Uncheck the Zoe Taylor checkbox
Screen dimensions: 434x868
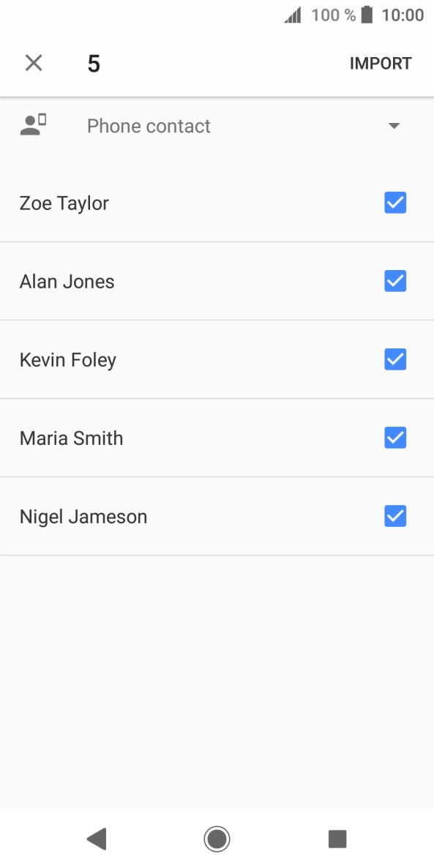395,203
